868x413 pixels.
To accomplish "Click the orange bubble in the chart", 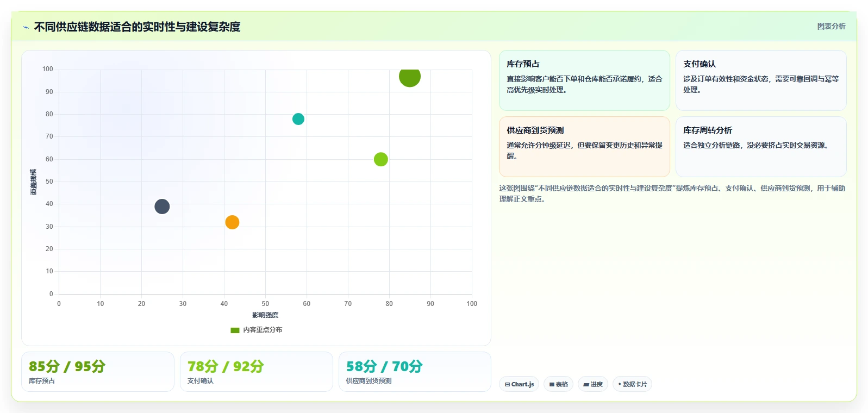I will click(x=232, y=222).
